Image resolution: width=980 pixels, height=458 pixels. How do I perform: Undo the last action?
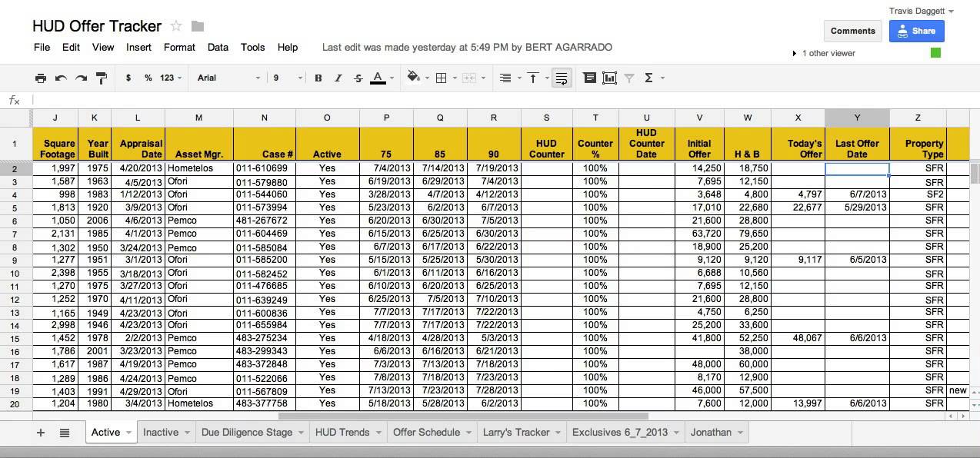pyautogui.click(x=61, y=78)
